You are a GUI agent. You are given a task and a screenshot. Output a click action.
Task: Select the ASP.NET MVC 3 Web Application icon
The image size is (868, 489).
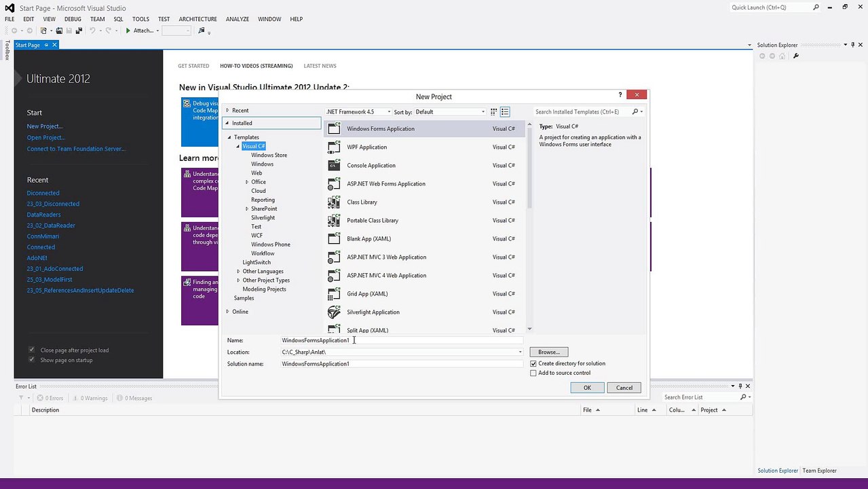coord(333,257)
